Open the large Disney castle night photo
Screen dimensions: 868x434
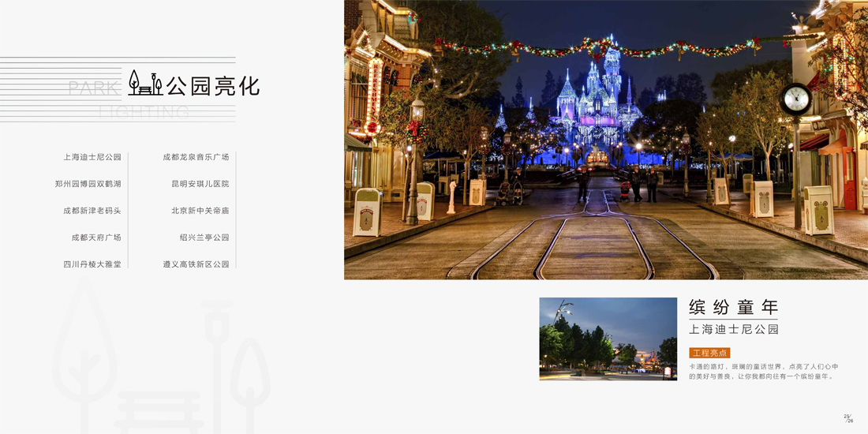(x=605, y=140)
